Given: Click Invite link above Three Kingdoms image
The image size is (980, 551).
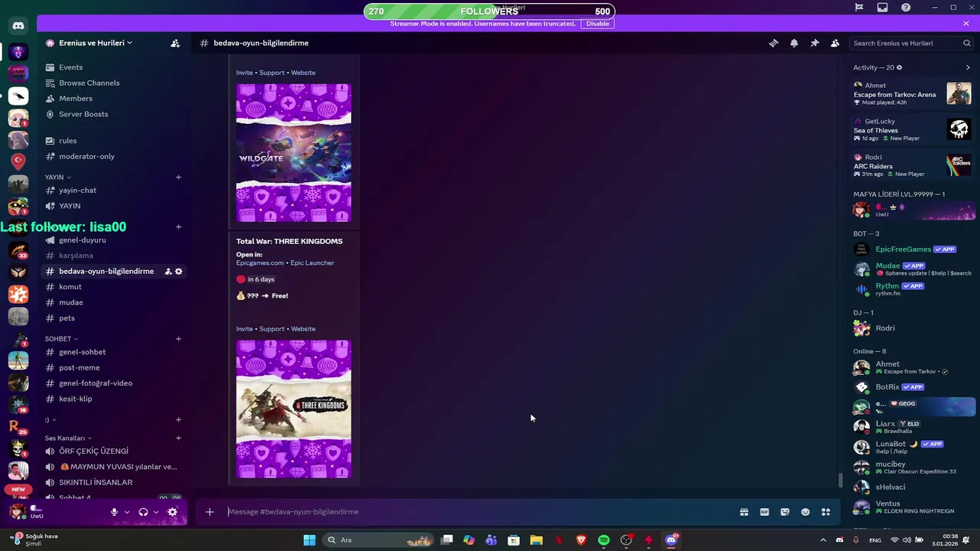Looking at the screenshot, I should click(x=244, y=329).
